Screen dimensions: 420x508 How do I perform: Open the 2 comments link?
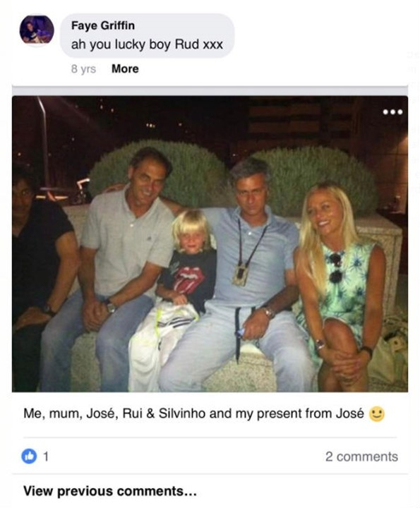[x=361, y=456]
